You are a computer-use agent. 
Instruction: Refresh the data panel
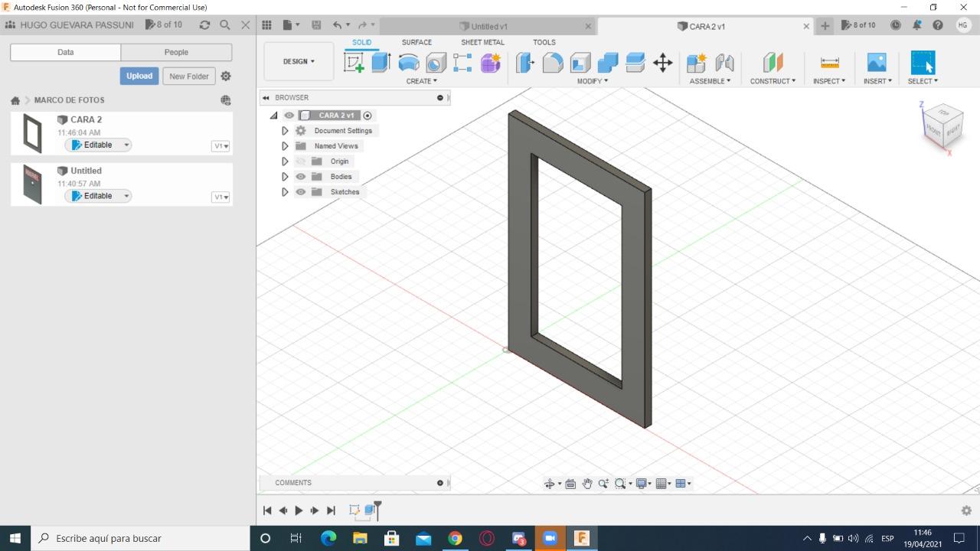pos(204,25)
